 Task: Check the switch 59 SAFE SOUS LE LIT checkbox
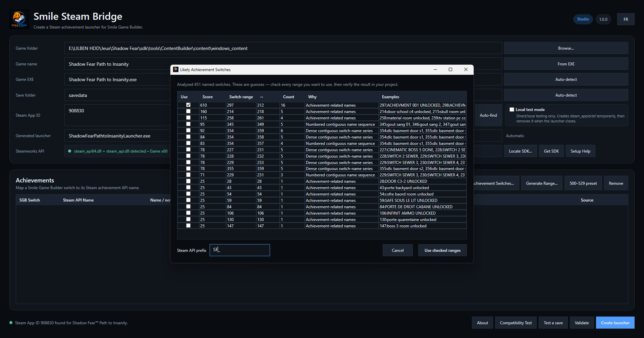coord(188,200)
